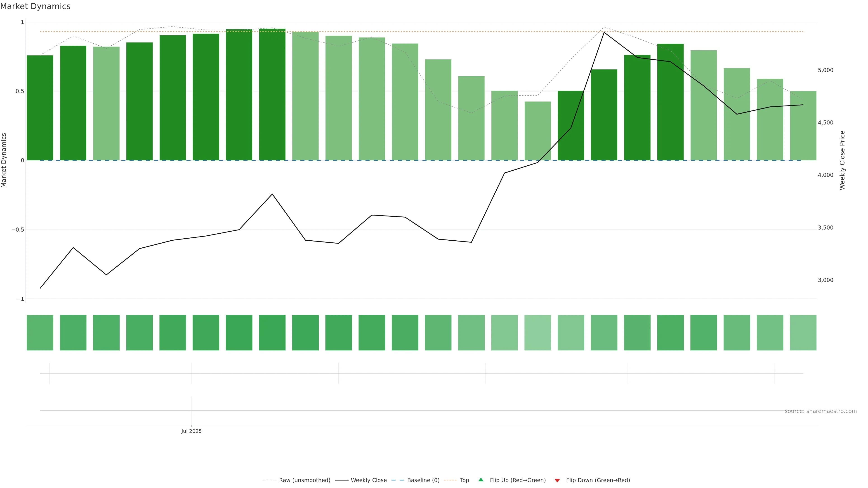This screenshot has width=868, height=488.
Task: Toggle the 'Raw (unsmoothed)' legend label
Action: tap(305, 480)
